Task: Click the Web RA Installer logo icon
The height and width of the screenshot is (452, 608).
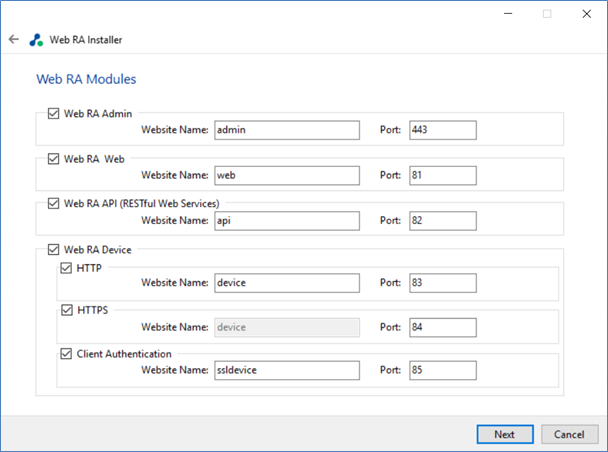Action: (36, 40)
